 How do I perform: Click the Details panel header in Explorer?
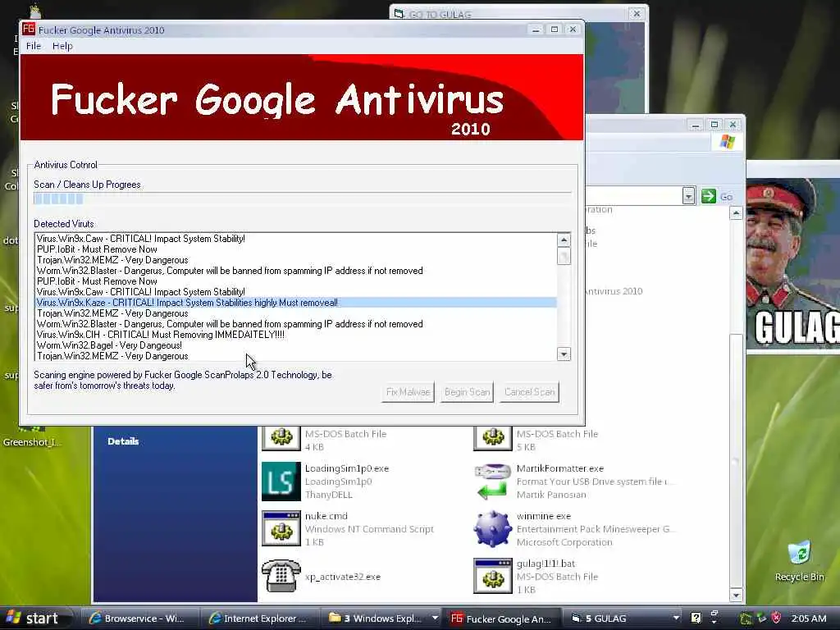pos(123,441)
